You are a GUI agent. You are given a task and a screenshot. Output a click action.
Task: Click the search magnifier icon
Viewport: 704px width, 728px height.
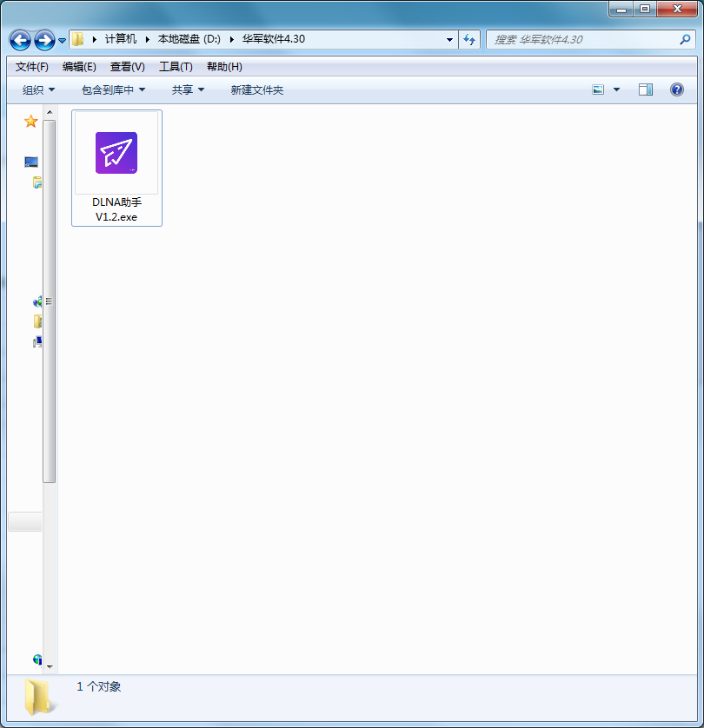(x=685, y=40)
